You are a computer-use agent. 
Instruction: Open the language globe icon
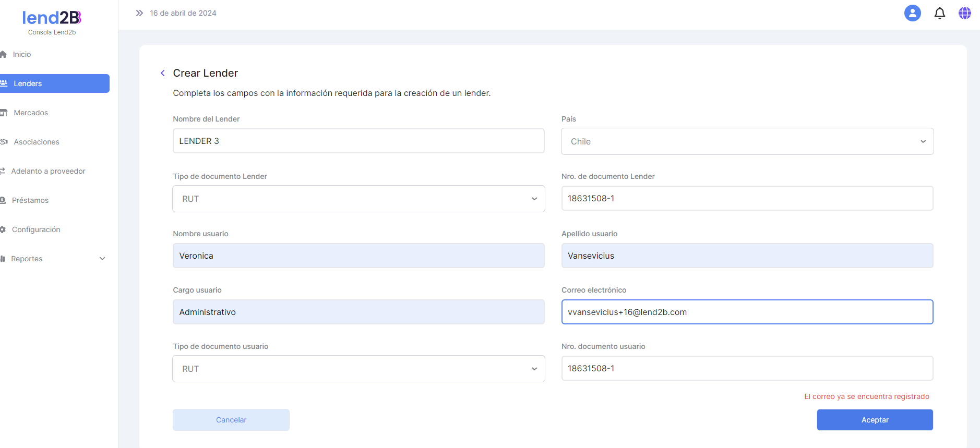pos(964,13)
